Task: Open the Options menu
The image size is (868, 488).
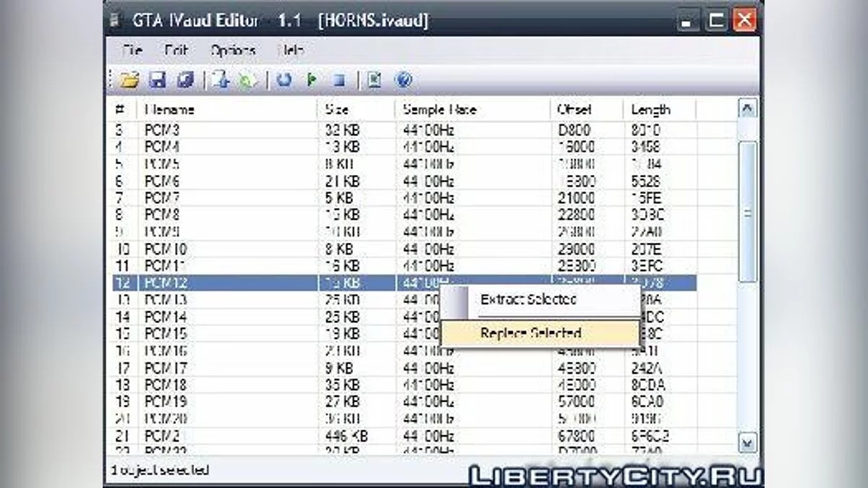Action: pyautogui.click(x=233, y=51)
